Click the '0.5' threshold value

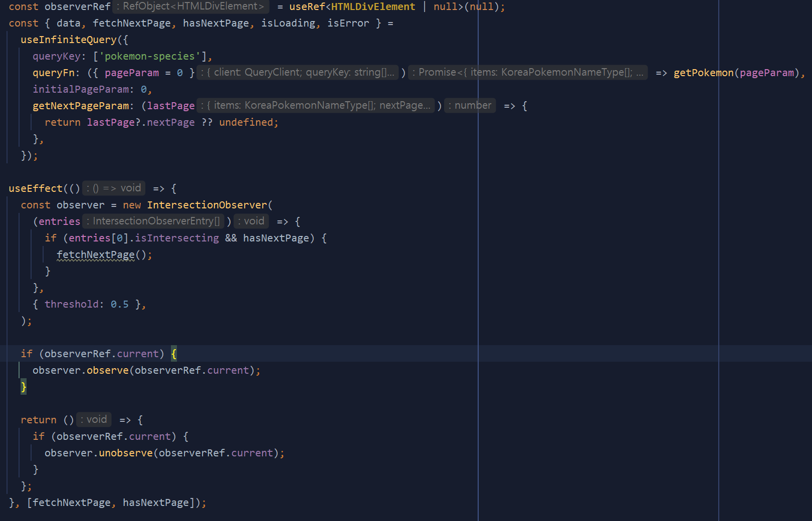pyautogui.click(x=120, y=304)
